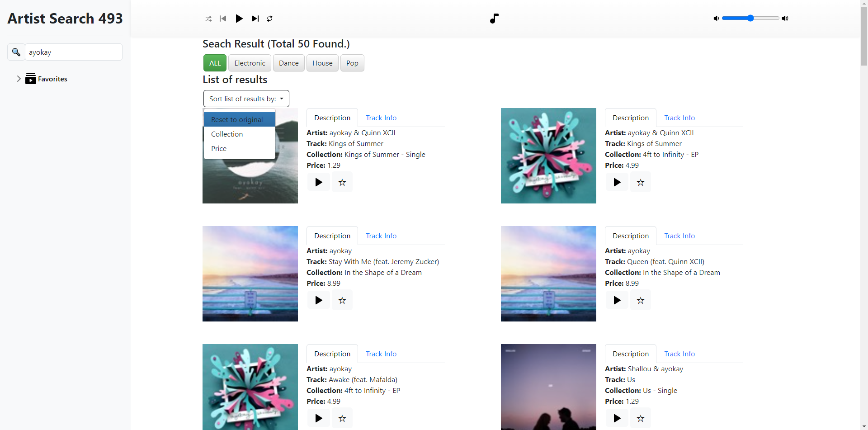Select Description tab for Kings of Summer - Single
The width and height of the screenshot is (868, 430).
332,118
